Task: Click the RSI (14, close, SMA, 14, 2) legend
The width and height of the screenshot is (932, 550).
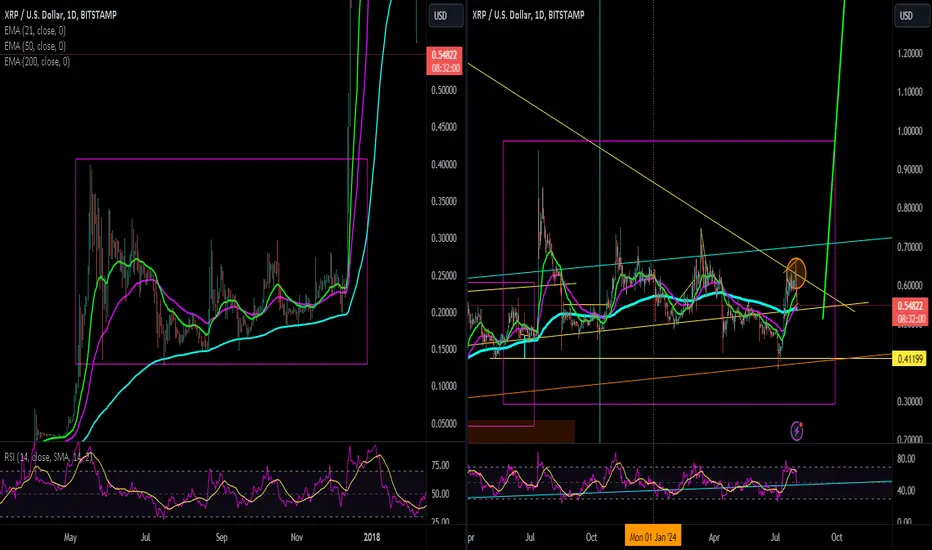Action: click(x=48, y=457)
